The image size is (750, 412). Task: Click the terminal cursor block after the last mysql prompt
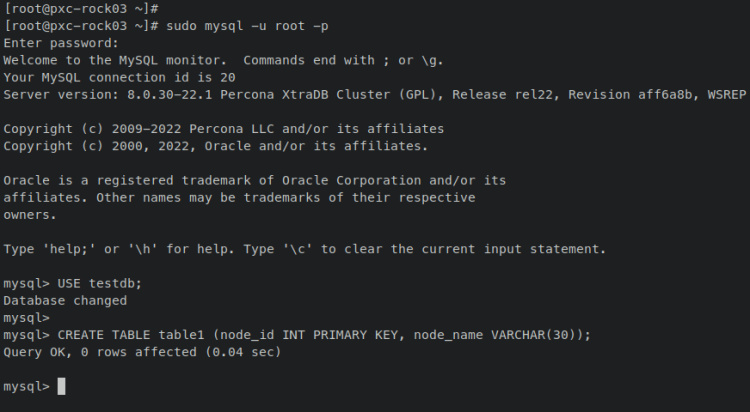[x=61, y=386]
